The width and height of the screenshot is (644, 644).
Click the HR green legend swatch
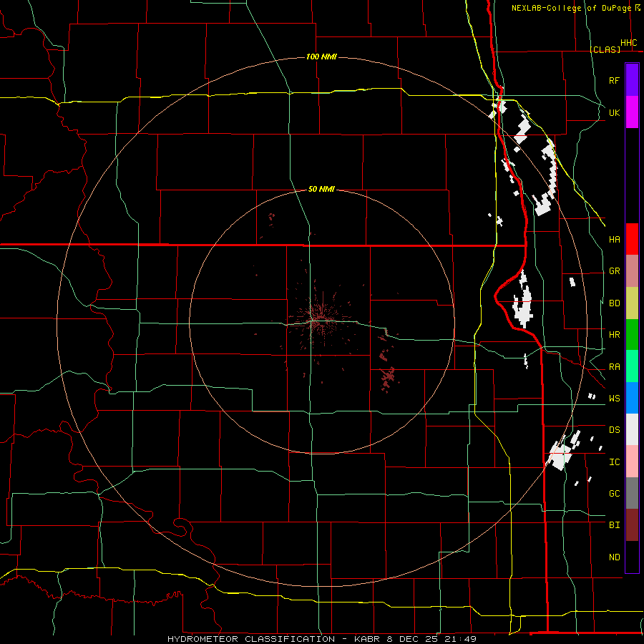[x=632, y=335]
